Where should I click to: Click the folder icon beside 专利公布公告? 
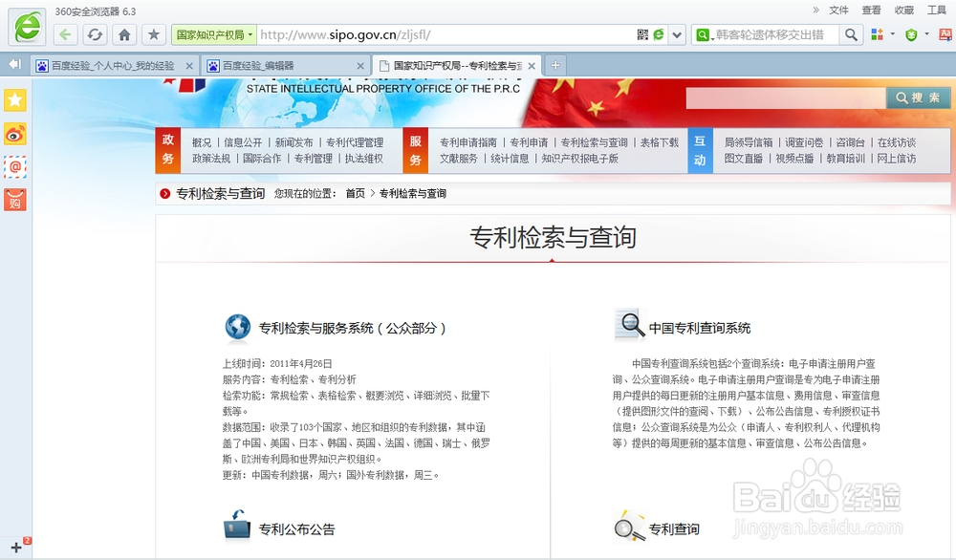(237, 526)
